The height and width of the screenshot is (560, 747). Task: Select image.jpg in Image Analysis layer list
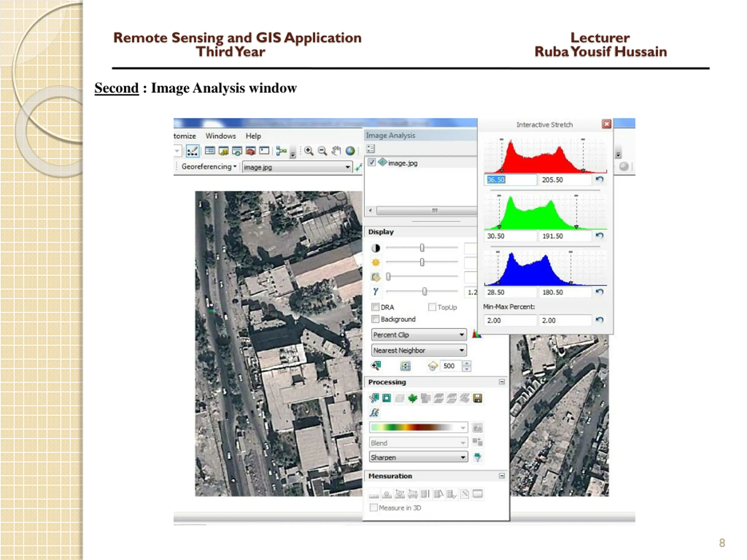[x=403, y=163]
